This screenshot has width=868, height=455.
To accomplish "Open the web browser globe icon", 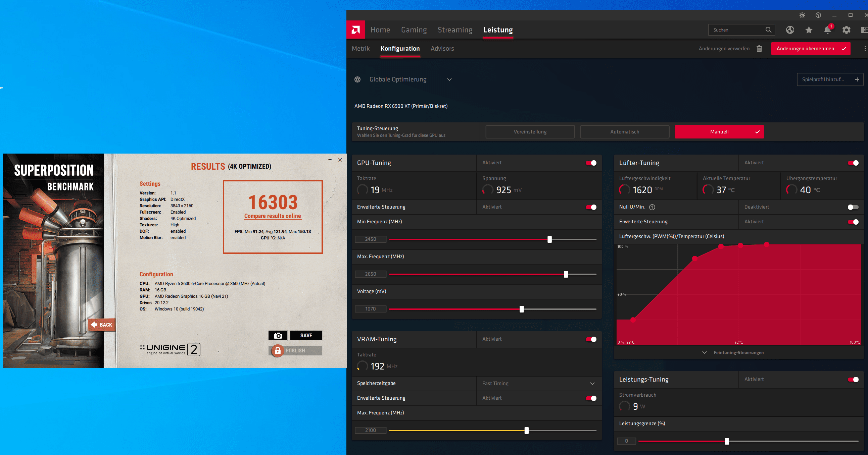I will [790, 30].
